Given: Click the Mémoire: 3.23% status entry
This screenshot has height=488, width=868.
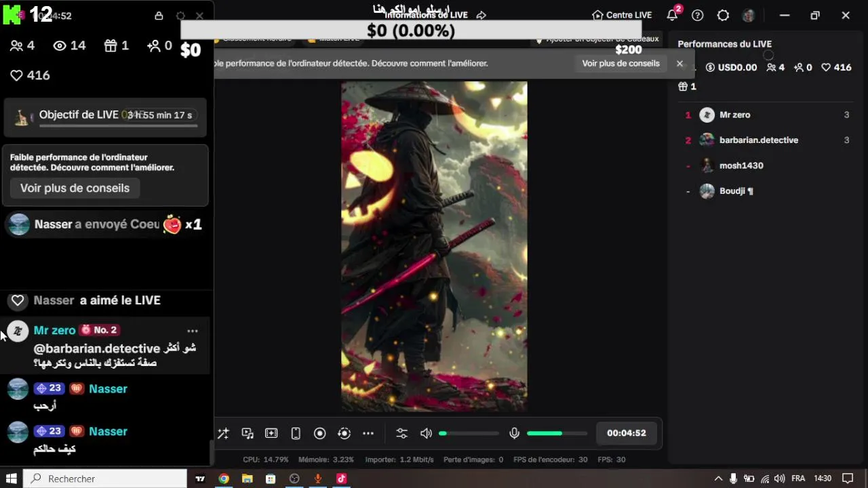Looking at the screenshot, I should tap(326, 460).
